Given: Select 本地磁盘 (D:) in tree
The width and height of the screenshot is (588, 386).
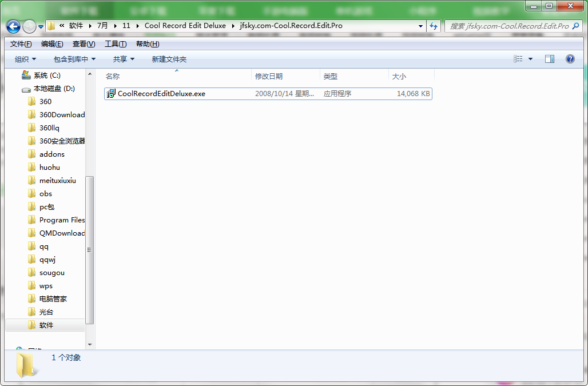Looking at the screenshot, I should pyautogui.click(x=54, y=89).
